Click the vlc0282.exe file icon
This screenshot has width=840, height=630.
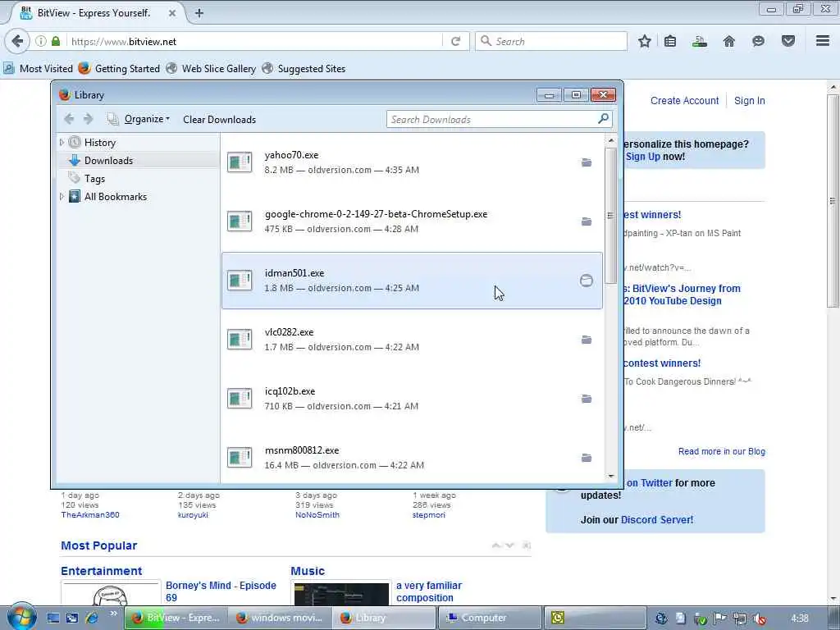[x=239, y=340]
